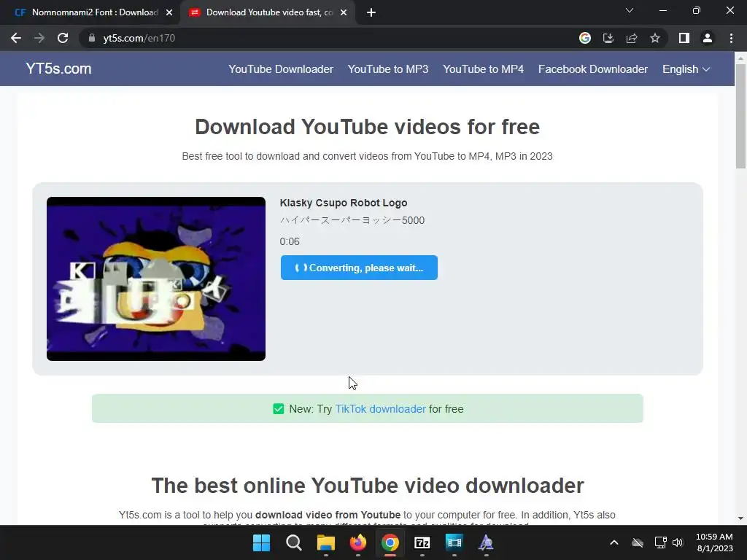The image size is (747, 560).
Task: Open the Google icon in address bar
Action: [585, 38]
